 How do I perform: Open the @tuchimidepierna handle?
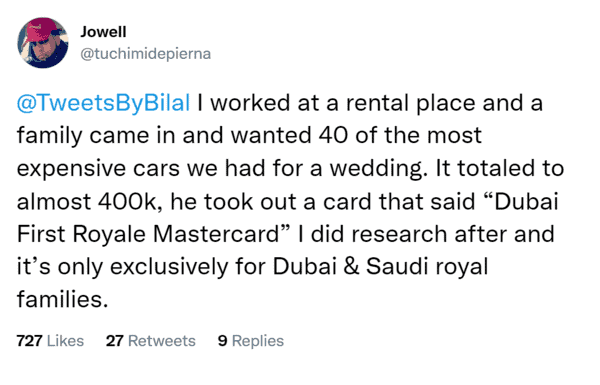click(x=145, y=54)
